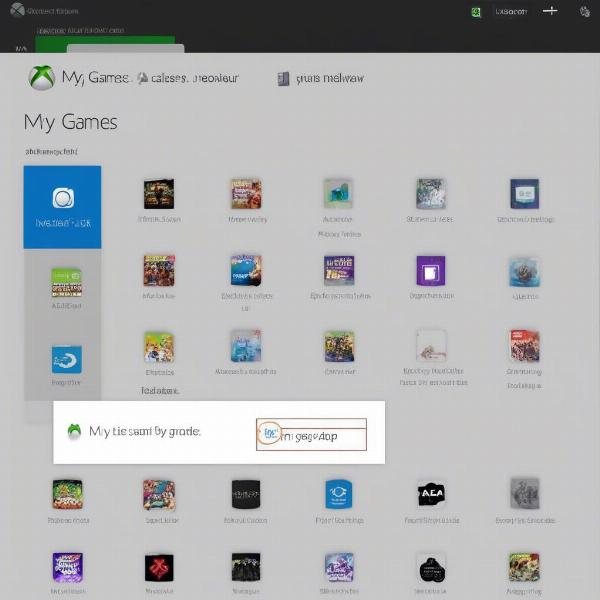Image resolution: width=600 pixels, height=600 pixels.
Task: Click the app logo in the title bar
Action: pyautogui.click(x=17, y=10)
